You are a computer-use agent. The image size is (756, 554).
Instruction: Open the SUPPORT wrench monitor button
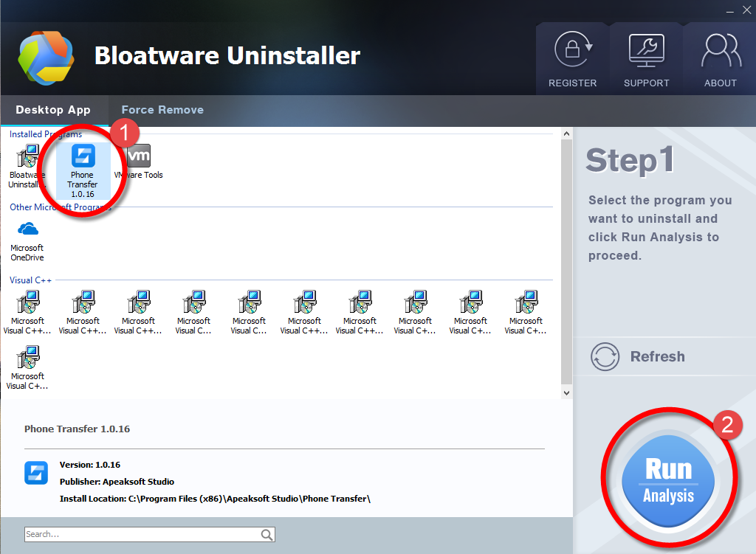(647, 59)
